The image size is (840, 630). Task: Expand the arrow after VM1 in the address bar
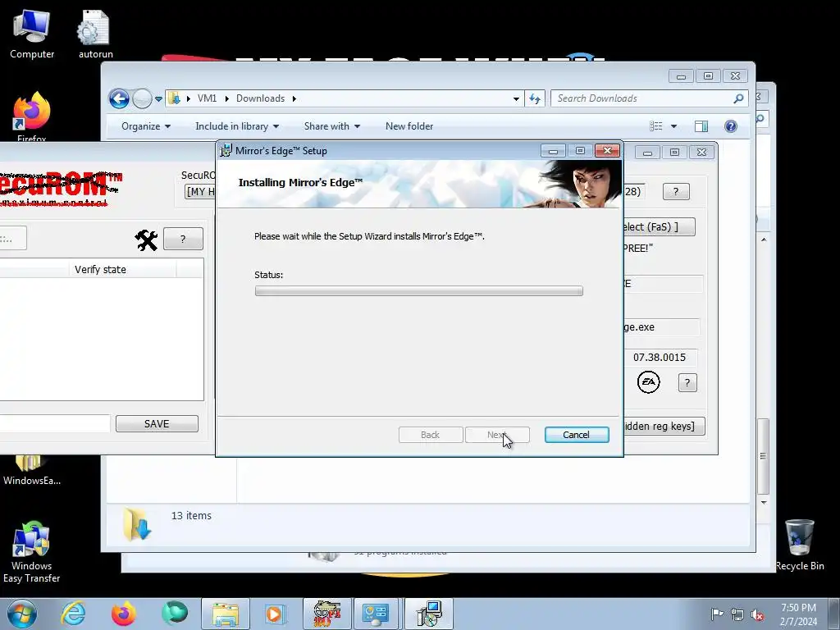226,98
